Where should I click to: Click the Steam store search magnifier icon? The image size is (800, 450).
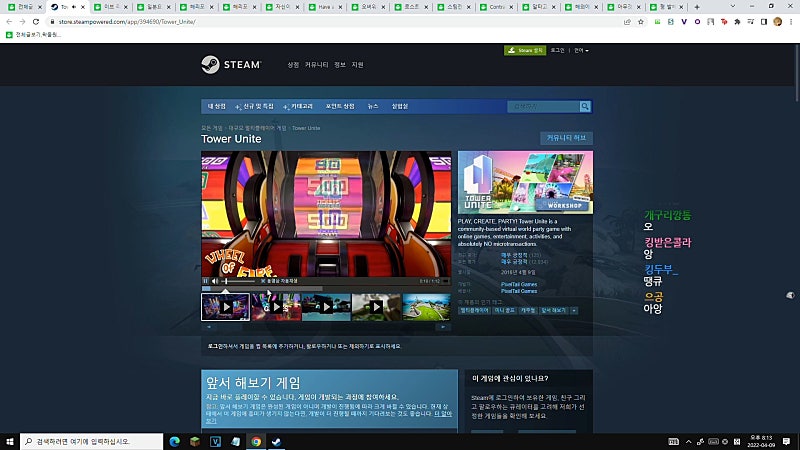point(585,107)
